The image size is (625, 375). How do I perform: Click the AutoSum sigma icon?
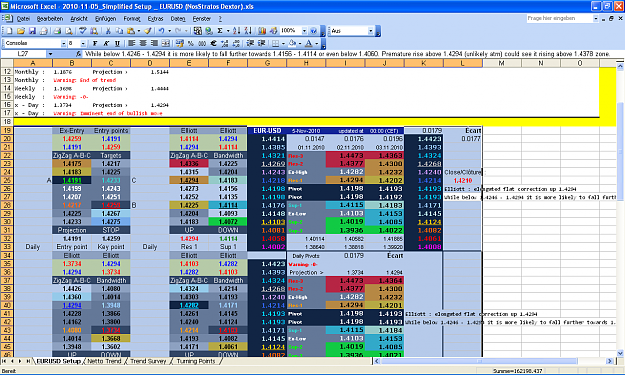click(x=220, y=31)
